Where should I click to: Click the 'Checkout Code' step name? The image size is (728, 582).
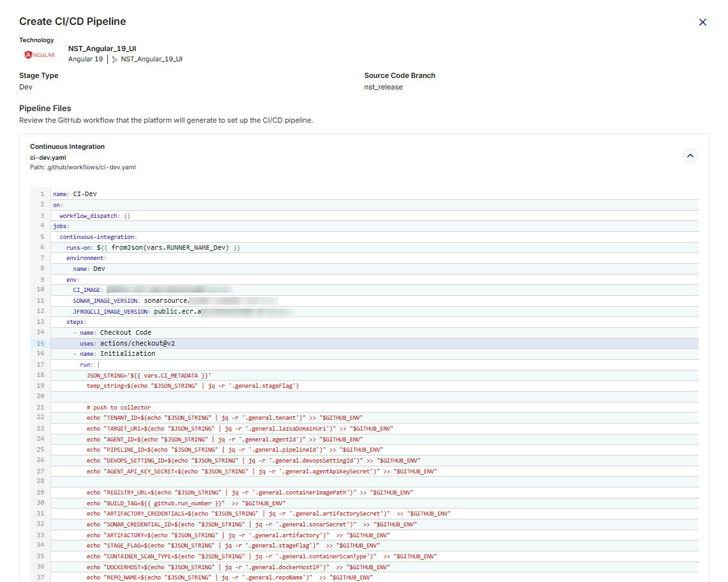click(x=125, y=332)
